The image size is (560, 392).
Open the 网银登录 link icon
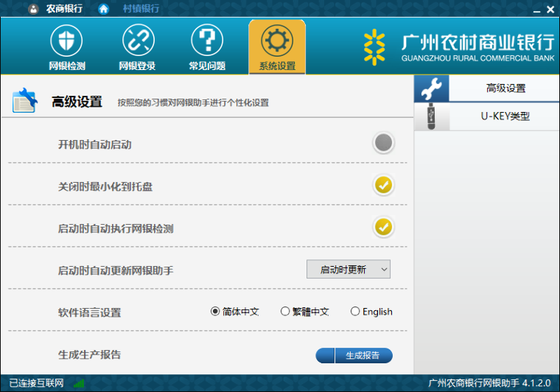coord(137,41)
